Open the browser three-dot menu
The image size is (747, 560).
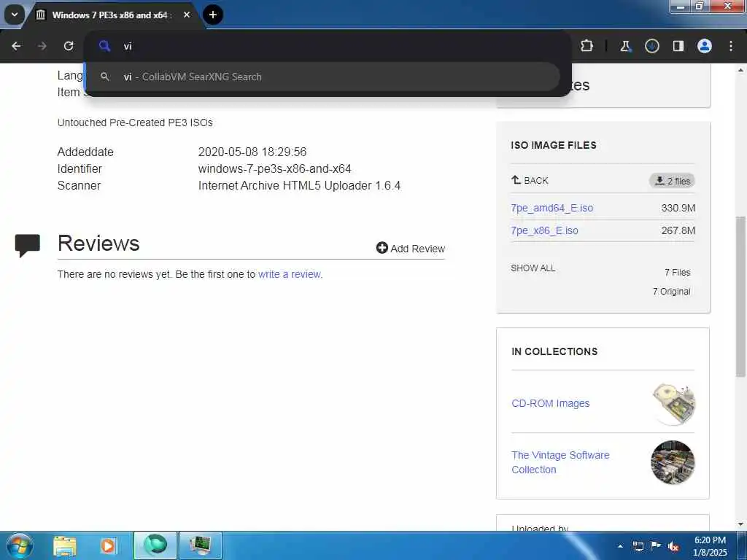(731, 46)
